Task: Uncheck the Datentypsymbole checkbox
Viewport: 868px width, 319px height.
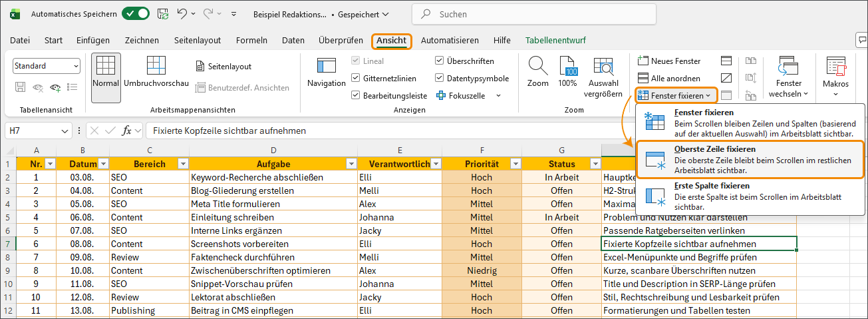Action: pyautogui.click(x=440, y=78)
